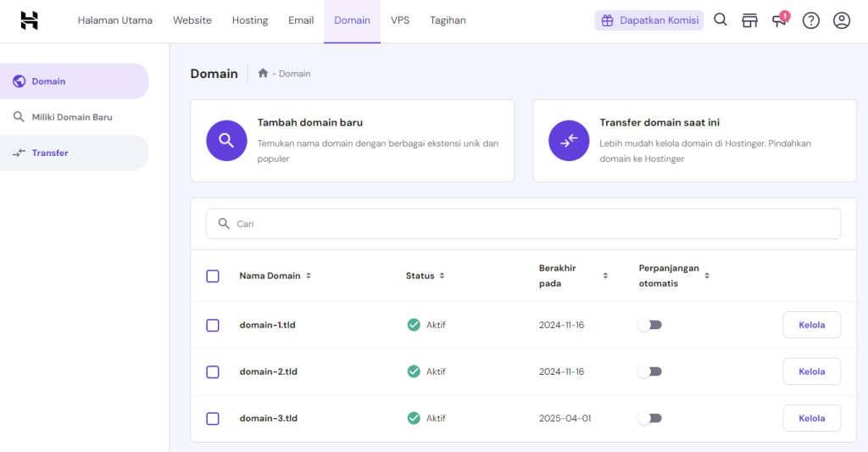Click the green check icon for domain-1.tld

(414, 325)
